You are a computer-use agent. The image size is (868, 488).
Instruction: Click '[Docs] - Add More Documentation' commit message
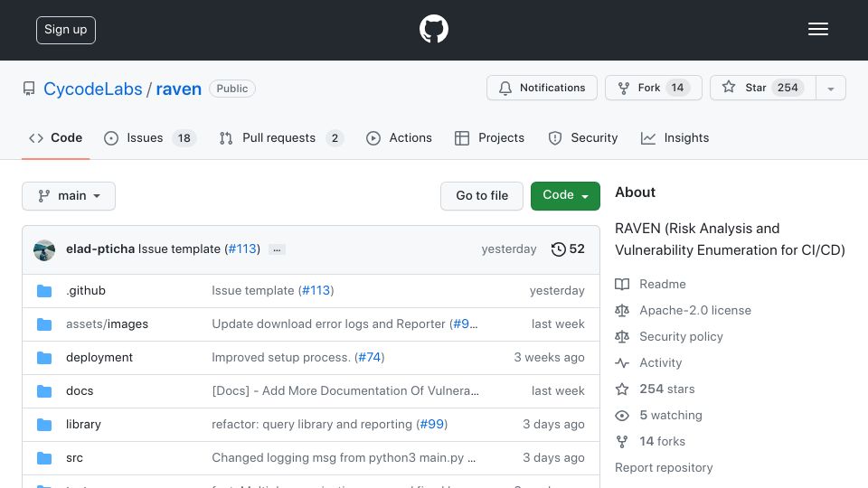[x=345, y=390]
